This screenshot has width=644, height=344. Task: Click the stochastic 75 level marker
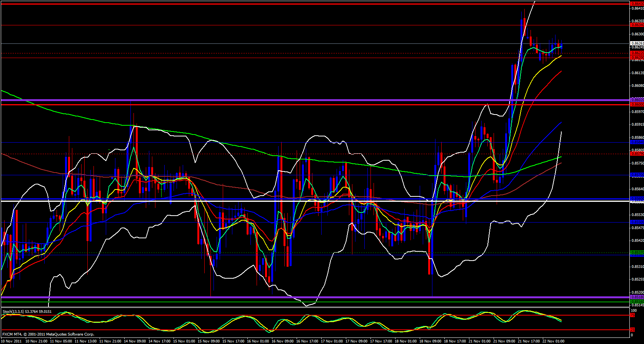[x=632, y=315]
